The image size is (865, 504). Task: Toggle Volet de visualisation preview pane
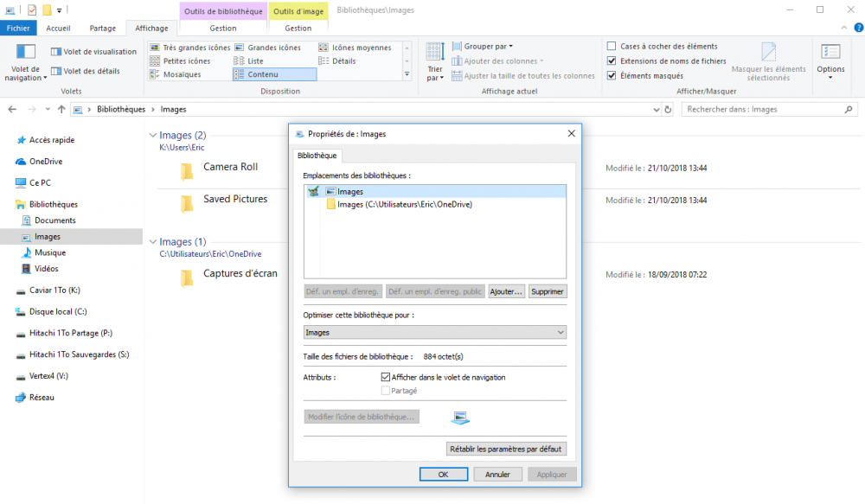point(93,51)
